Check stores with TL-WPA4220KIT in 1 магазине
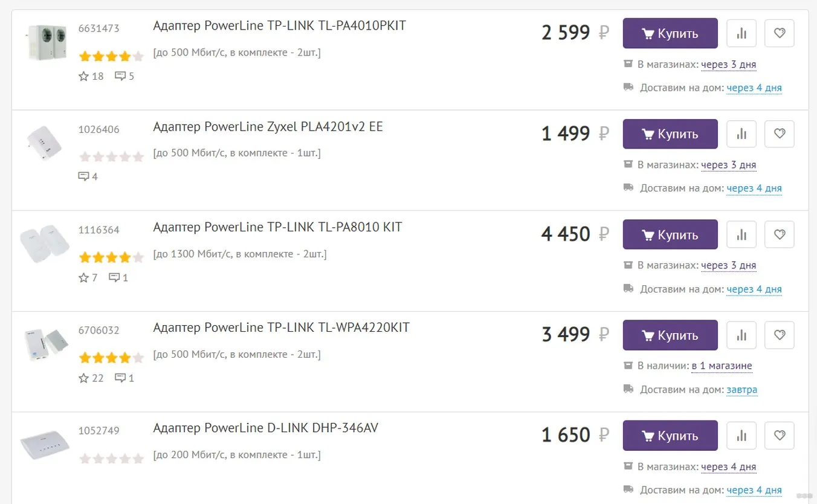817x504 pixels. (x=722, y=366)
